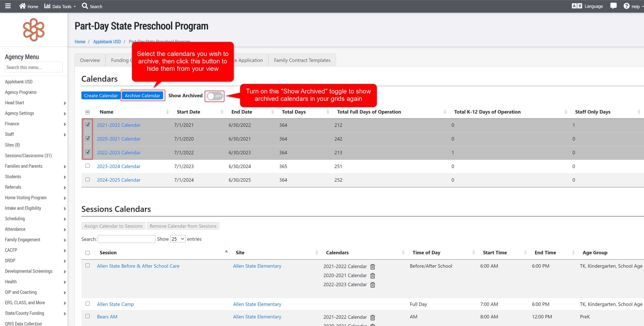Screen dimensions: 644x326
Task: Uncheck the 2021-2022 Calendar checkbox
Action: click(x=88, y=124)
